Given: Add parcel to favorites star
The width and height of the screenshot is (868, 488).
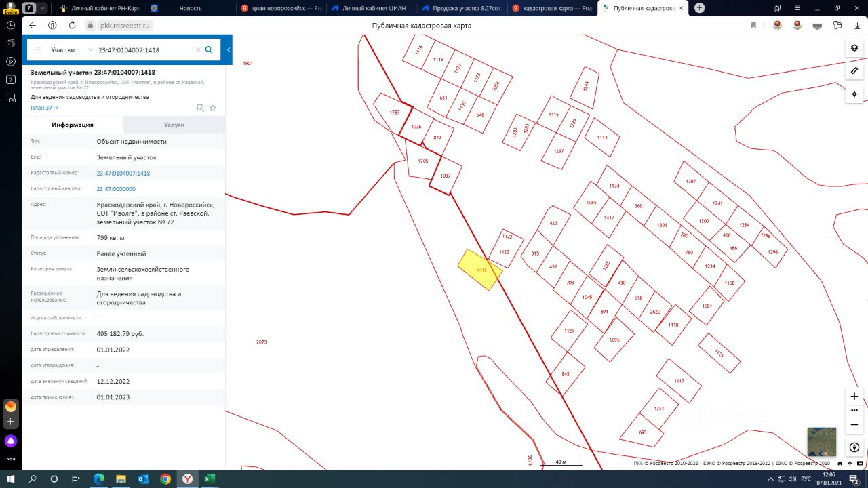Looking at the screenshot, I should click(x=212, y=108).
